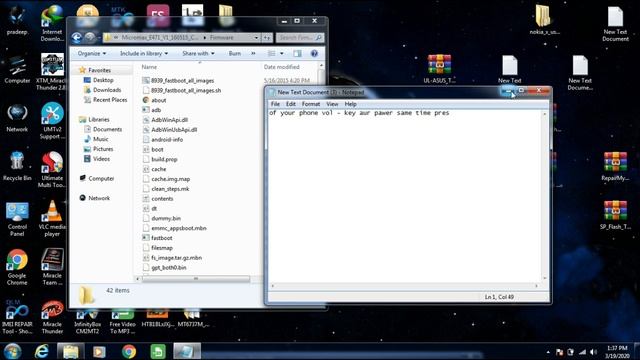Open Google Chrome desktop shortcut
Image resolution: width=640 pixels, height=360 pixels.
[17, 267]
